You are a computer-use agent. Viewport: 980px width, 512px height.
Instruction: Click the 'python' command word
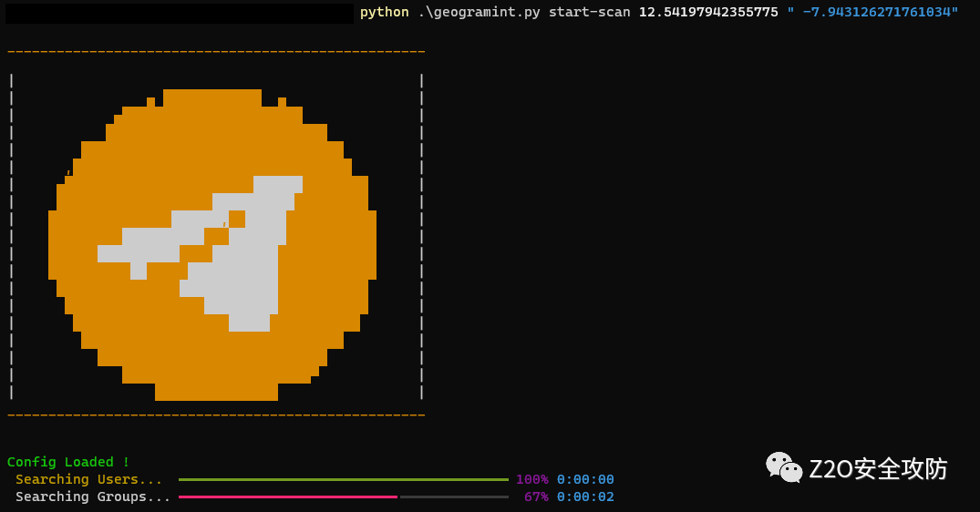click(x=385, y=13)
